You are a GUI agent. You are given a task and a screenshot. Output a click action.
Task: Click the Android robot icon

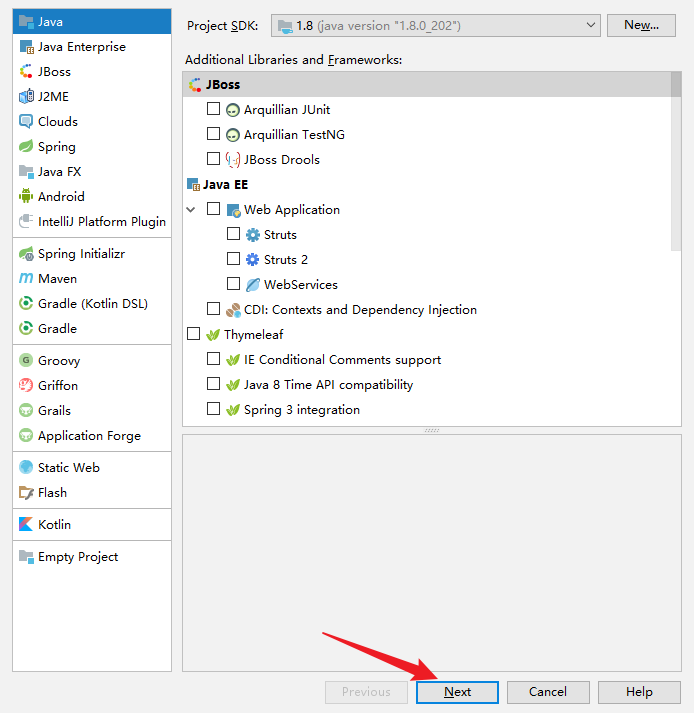[x=26, y=196]
